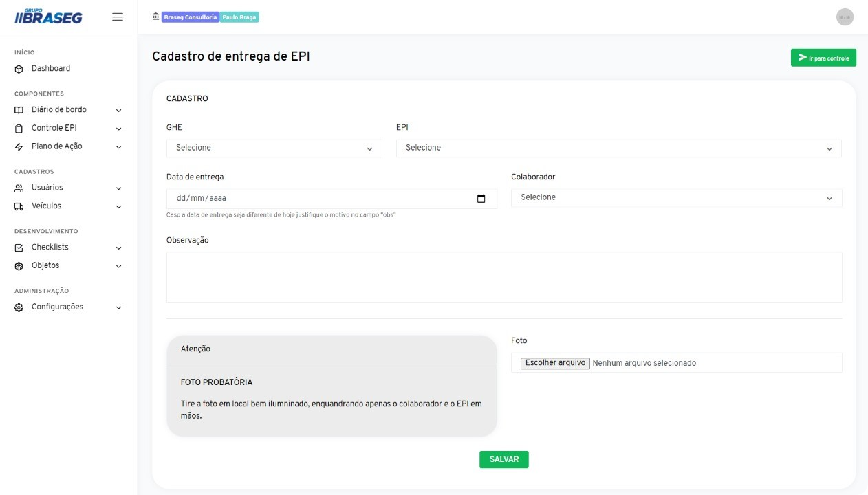This screenshot has height=495, width=868.
Task: Open the EPI select dropdown
Action: (618, 148)
